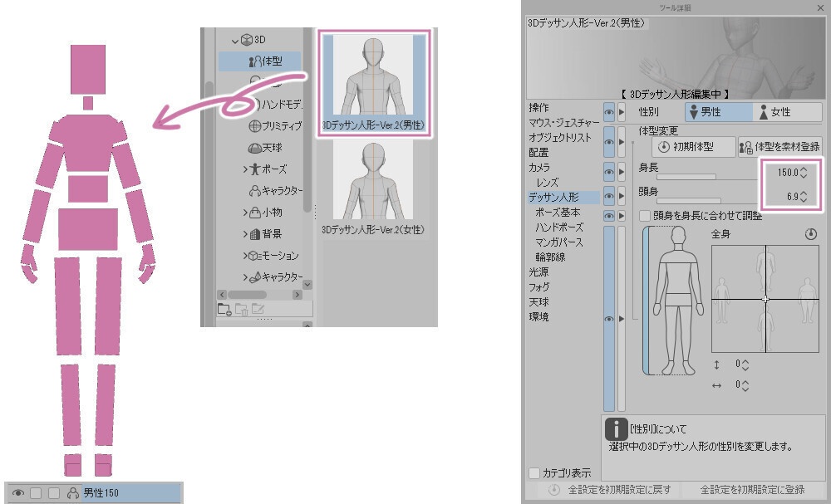Expand the ポーズ tree node
This screenshot has width=831, height=504.
[245, 169]
